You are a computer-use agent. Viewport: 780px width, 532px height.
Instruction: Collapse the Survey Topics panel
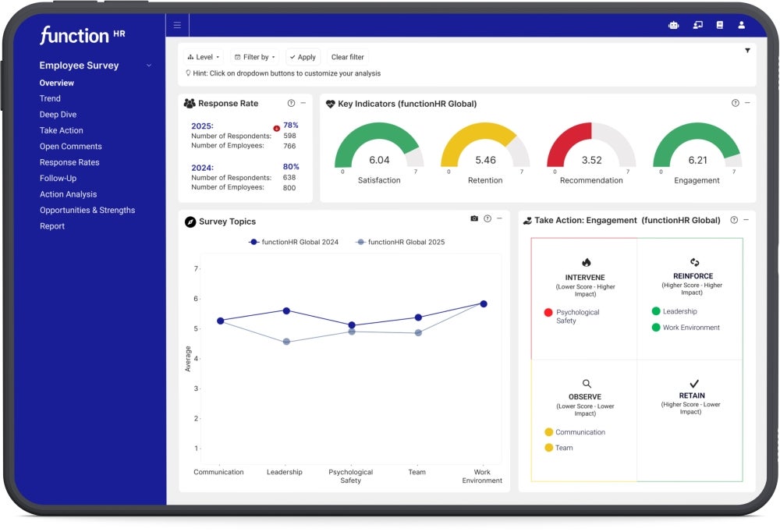point(499,218)
